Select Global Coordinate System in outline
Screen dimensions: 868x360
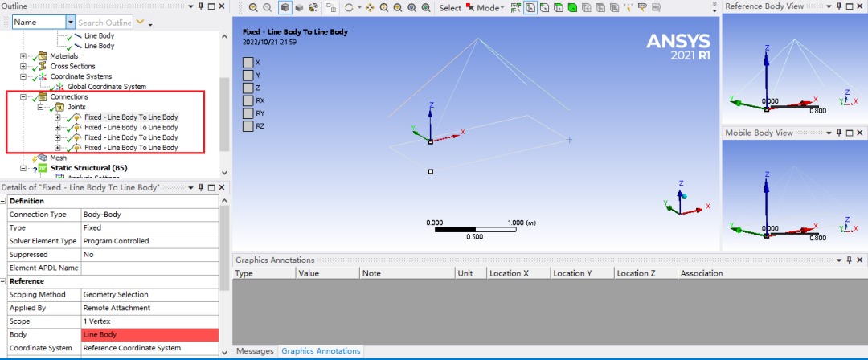point(107,87)
